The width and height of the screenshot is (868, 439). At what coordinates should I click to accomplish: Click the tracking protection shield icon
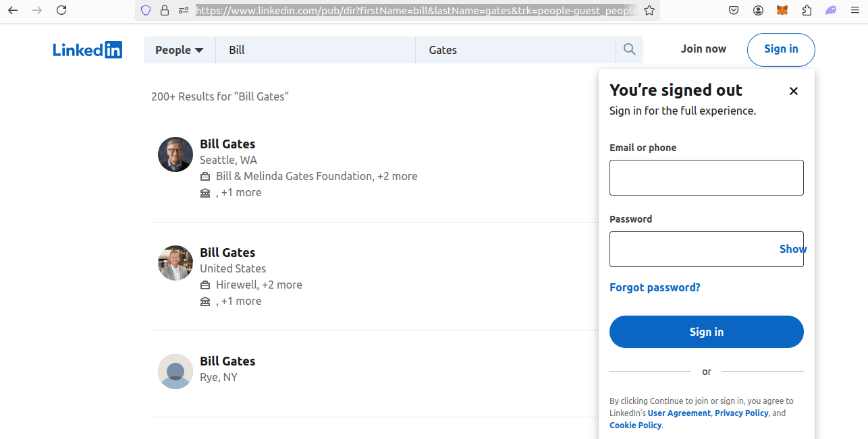[146, 10]
